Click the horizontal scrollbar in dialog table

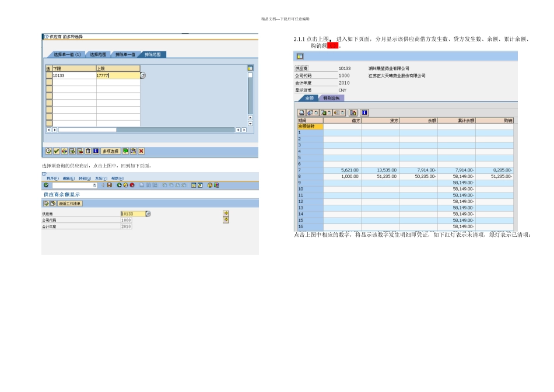146,129
